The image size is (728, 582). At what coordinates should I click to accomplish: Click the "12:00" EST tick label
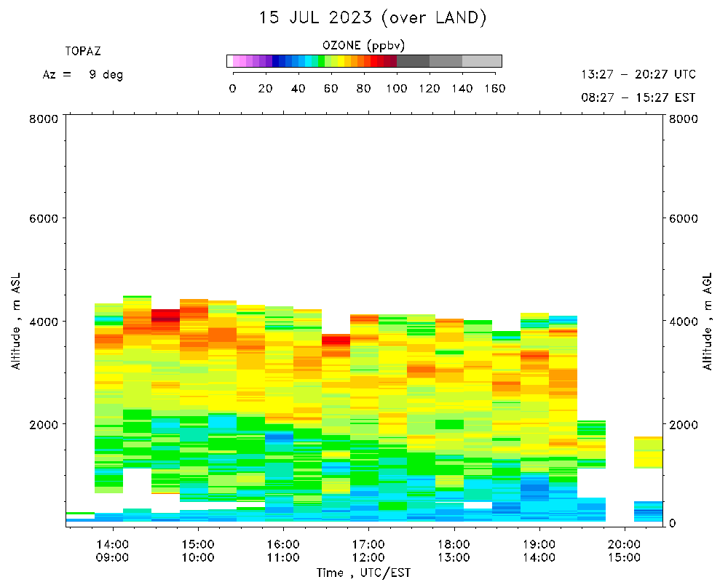pos(368,557)
